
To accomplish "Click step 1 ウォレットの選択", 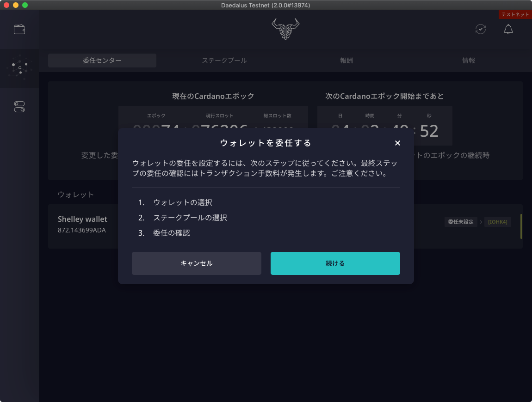I will (183, 202).
